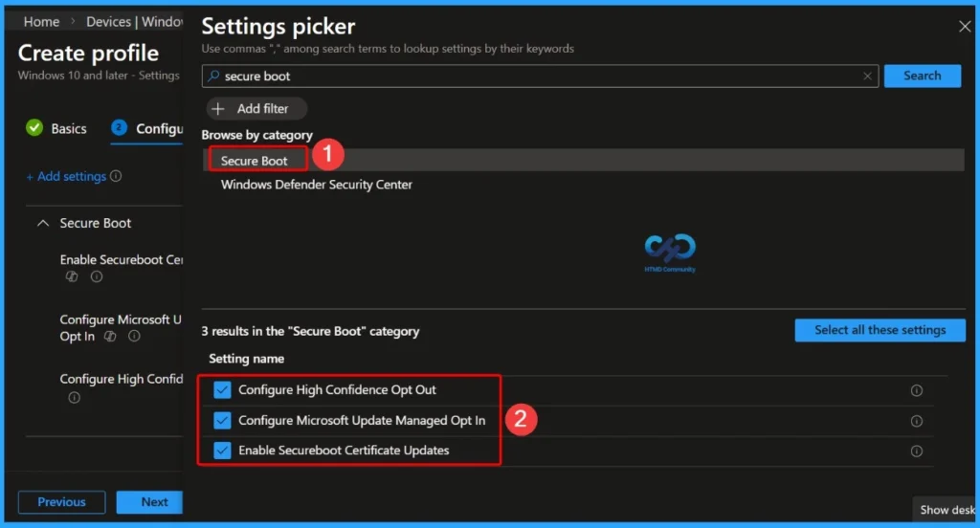980x528 pixels.
Task: Click into the secure boot search field
Action: coord(541,77)
